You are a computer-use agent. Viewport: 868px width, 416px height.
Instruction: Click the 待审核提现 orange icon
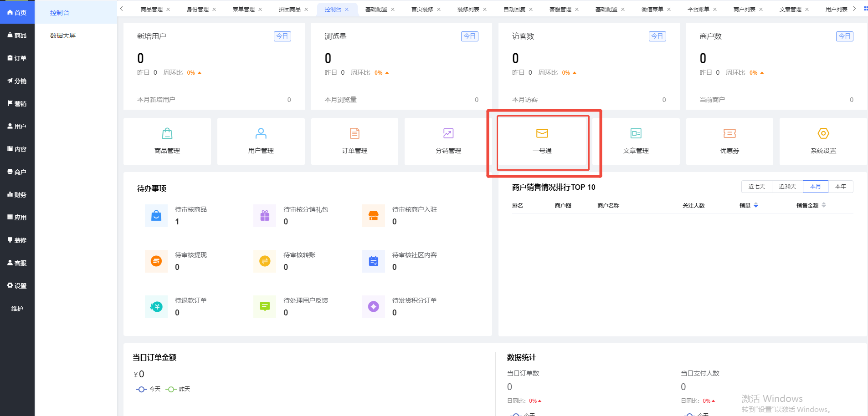point(156,261)
